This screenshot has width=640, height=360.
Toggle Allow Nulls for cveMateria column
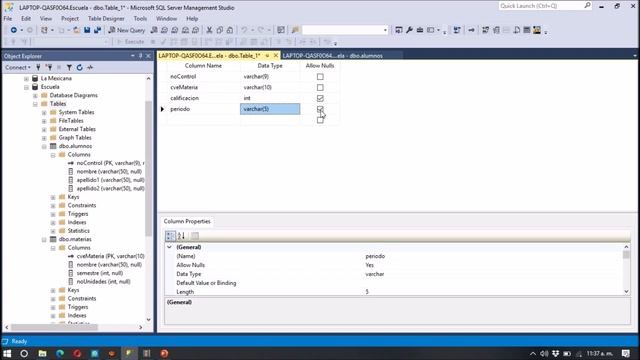(x=320, y=87)
